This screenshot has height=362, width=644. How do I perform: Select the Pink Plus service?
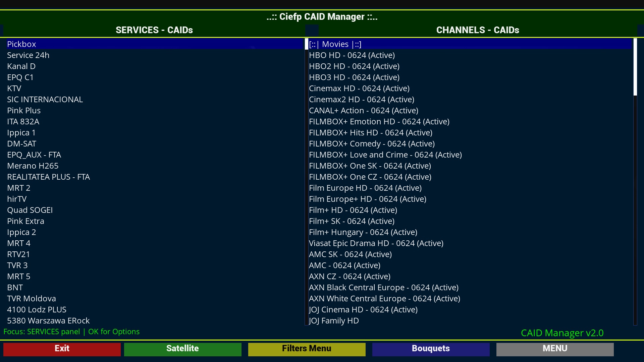pos(155,110)
